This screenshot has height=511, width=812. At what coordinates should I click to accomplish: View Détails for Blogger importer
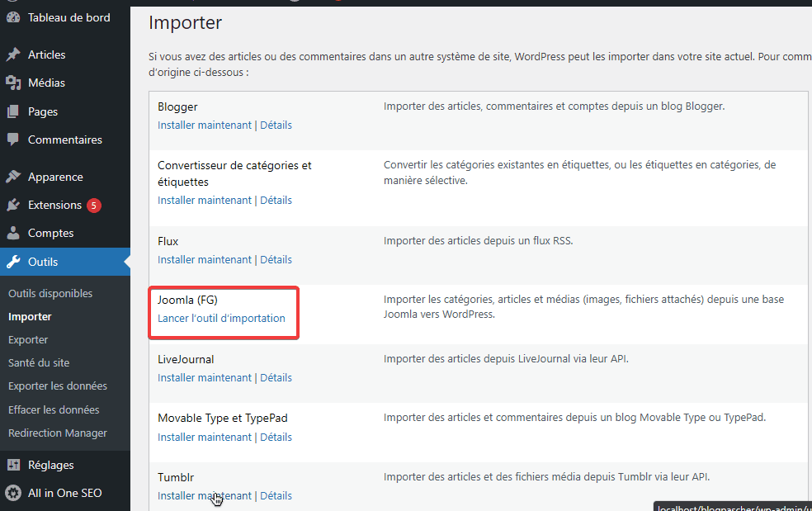tap(276, 125)
